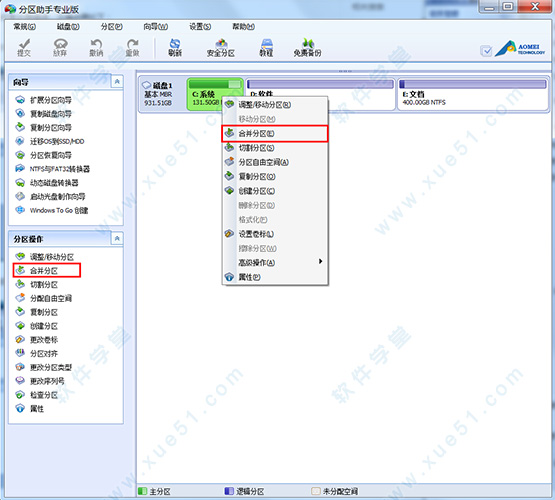The width and height of the screenshot is (555, 500).
Task: Choose Create Partition (创建分区C) in context menu
Action: [275, 191]
